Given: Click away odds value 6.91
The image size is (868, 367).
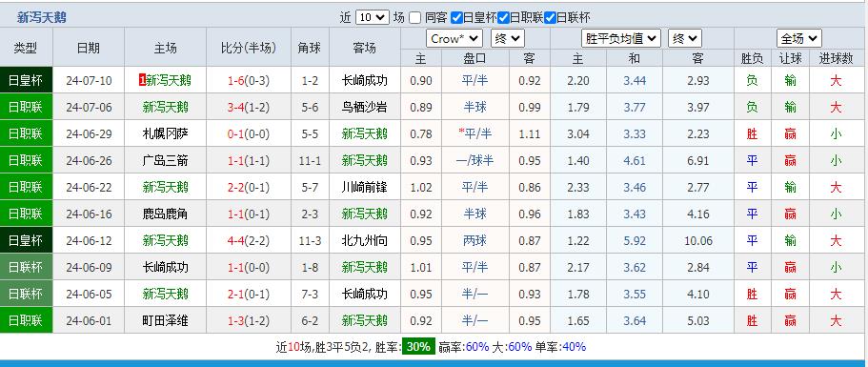Looking at the screenshot, I should tap(698, 160).
